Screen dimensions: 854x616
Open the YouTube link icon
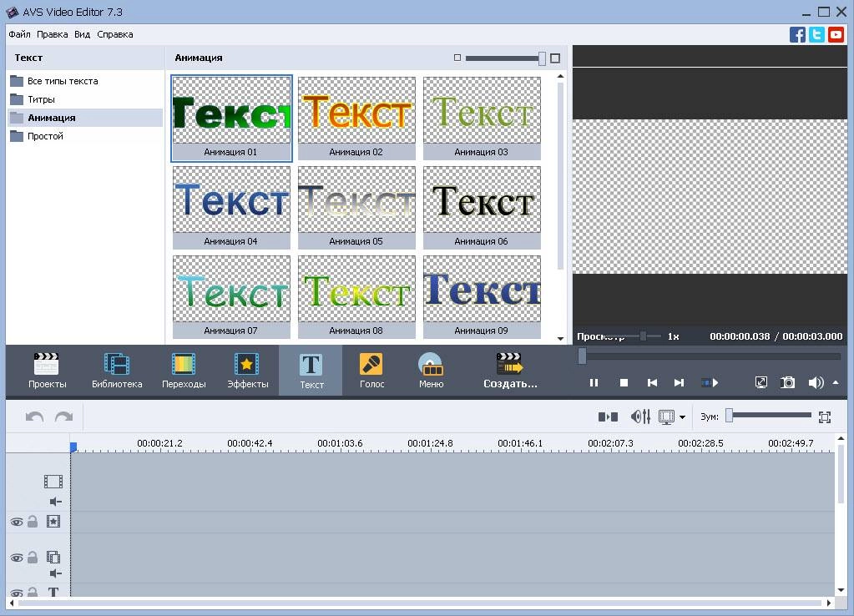pyautogui.click(x=836, y=35)
